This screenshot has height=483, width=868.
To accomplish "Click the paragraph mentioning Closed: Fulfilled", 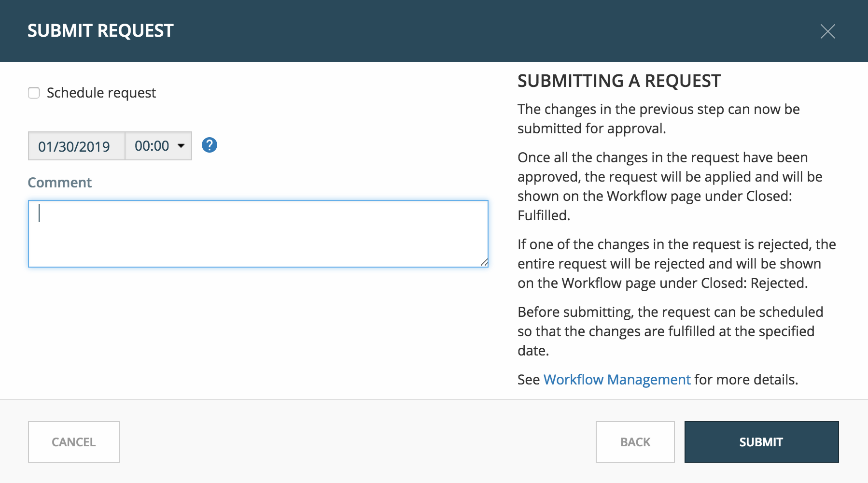I will pos(670,186).
